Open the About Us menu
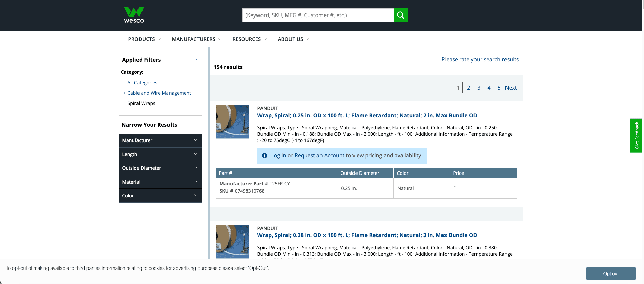This screenshot has width=644, height=284. pyautogui.click(x=293, y=39)
